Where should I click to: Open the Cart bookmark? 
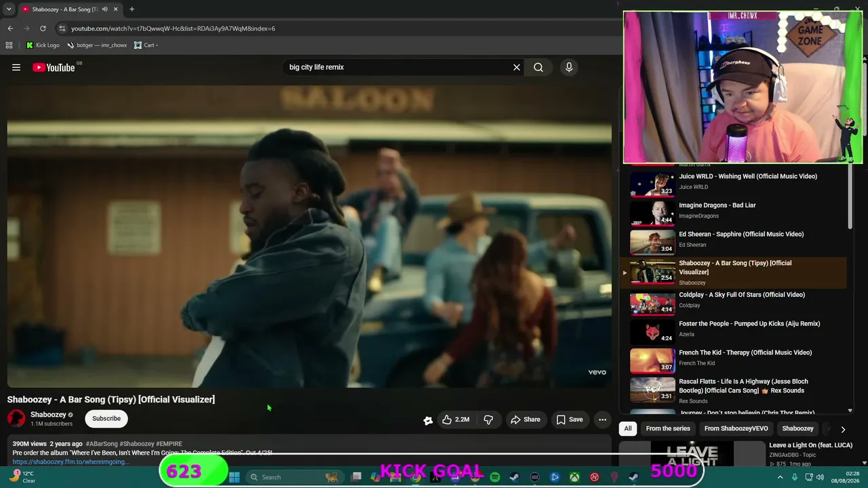(145, 45)
